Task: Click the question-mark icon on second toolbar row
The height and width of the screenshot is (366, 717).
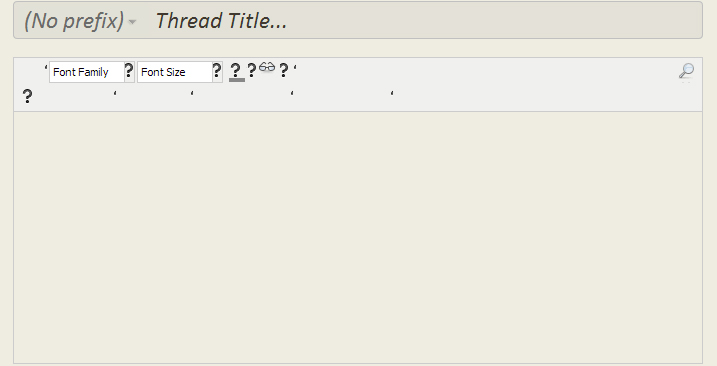Action: (x=27, y=97)
